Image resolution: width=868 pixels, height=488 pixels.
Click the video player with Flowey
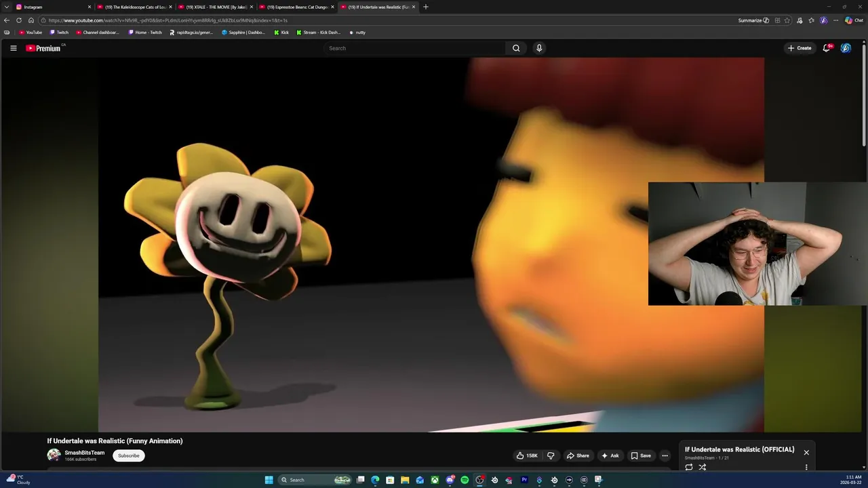coord(431,245)
